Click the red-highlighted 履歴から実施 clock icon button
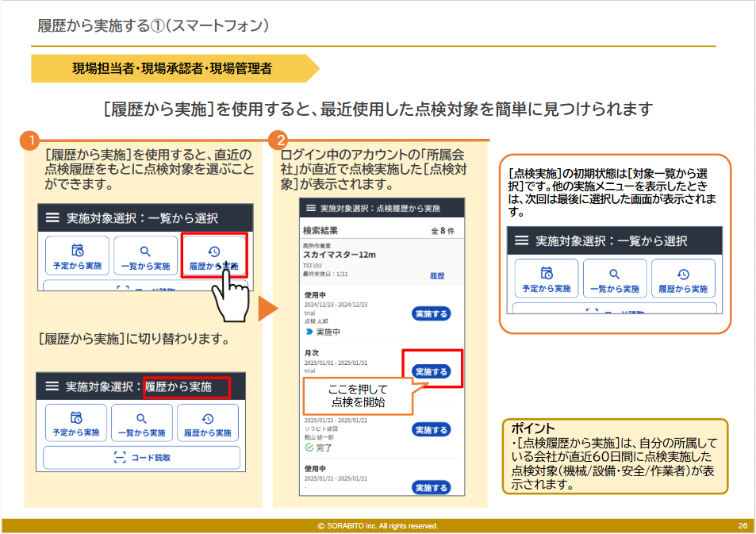Viewport: 756px width, 534px height. point(213,256)
